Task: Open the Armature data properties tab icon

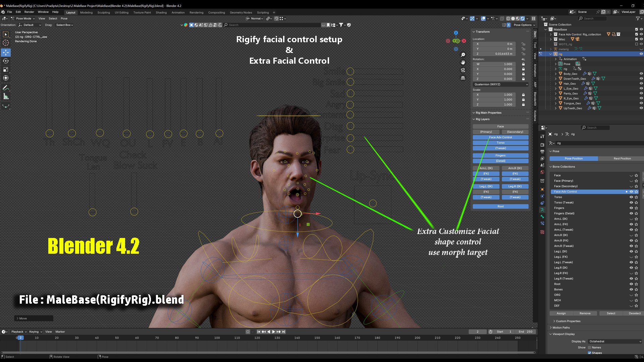Action: (542, 209)
